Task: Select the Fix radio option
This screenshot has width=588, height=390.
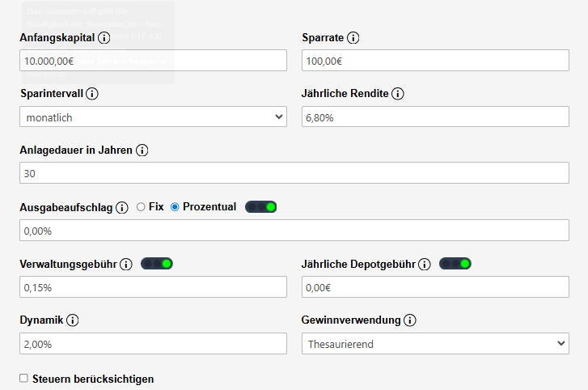Action: coord(141,207)
